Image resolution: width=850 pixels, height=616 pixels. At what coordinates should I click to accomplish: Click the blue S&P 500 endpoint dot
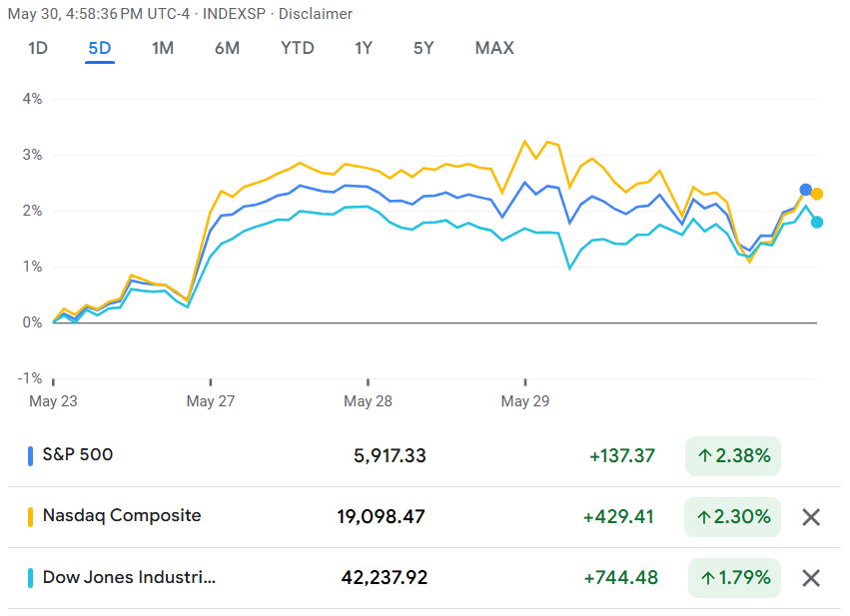(x=805, y=190)
